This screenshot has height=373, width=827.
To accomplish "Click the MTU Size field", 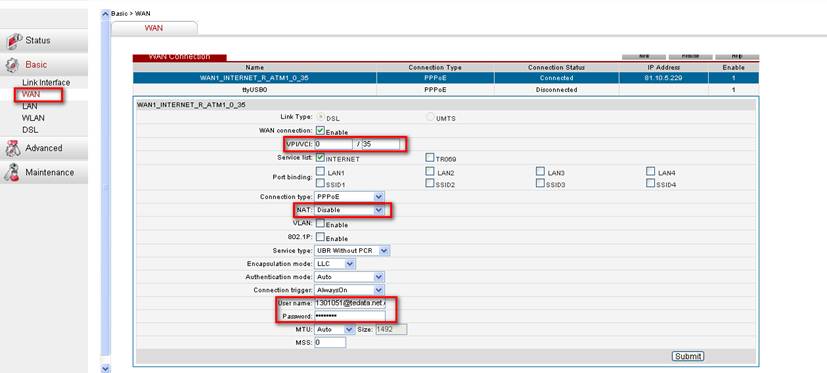I will click(391, 329).
